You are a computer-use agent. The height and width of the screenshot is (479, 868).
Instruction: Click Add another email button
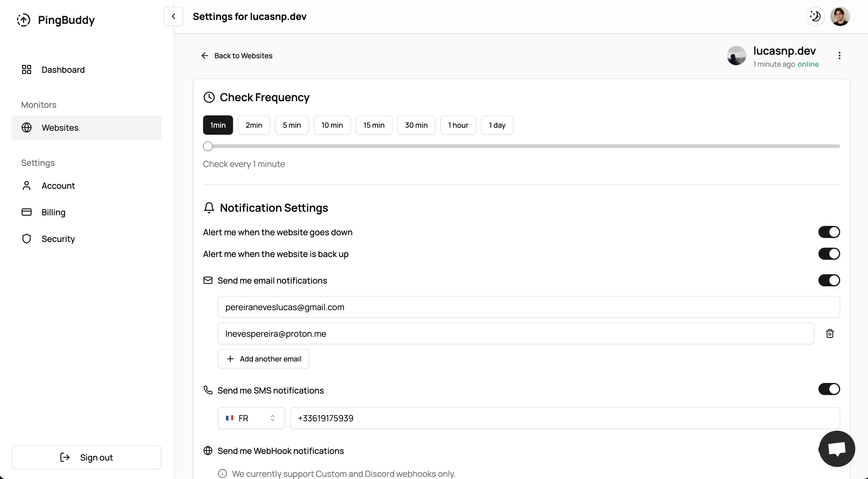264,359
